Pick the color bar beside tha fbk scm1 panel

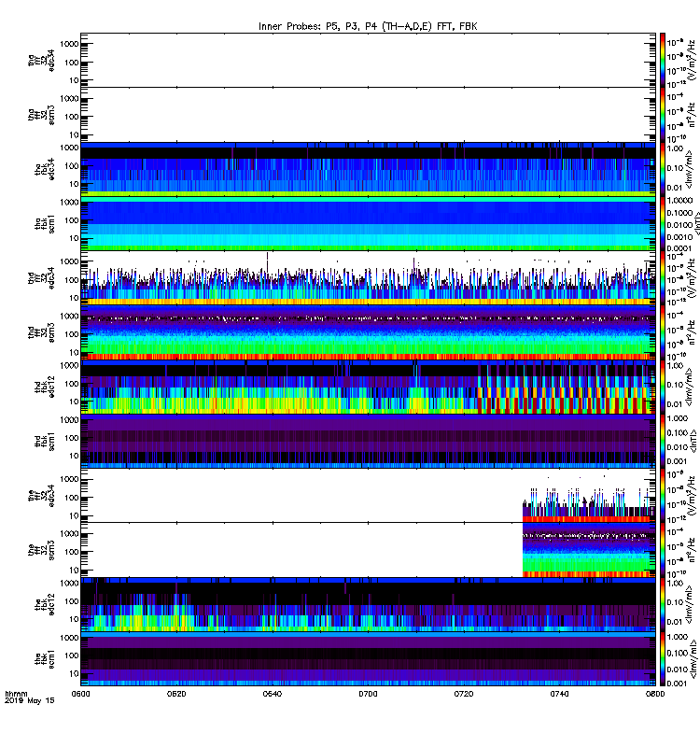[663, 224]
